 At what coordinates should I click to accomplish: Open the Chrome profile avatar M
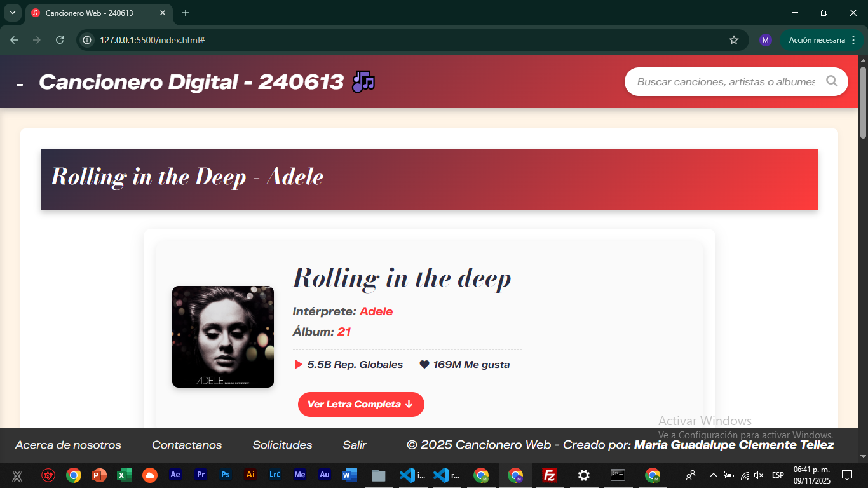[765, 40]
